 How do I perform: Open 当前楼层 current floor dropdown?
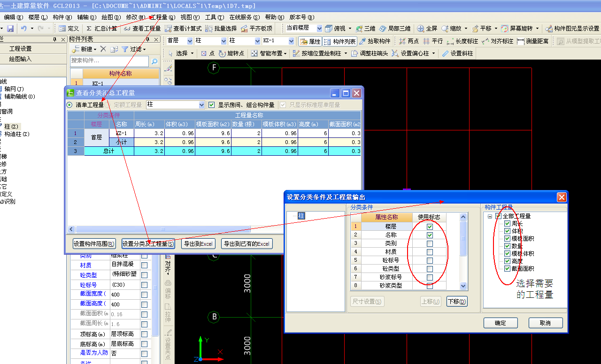[x=319, y=29]
